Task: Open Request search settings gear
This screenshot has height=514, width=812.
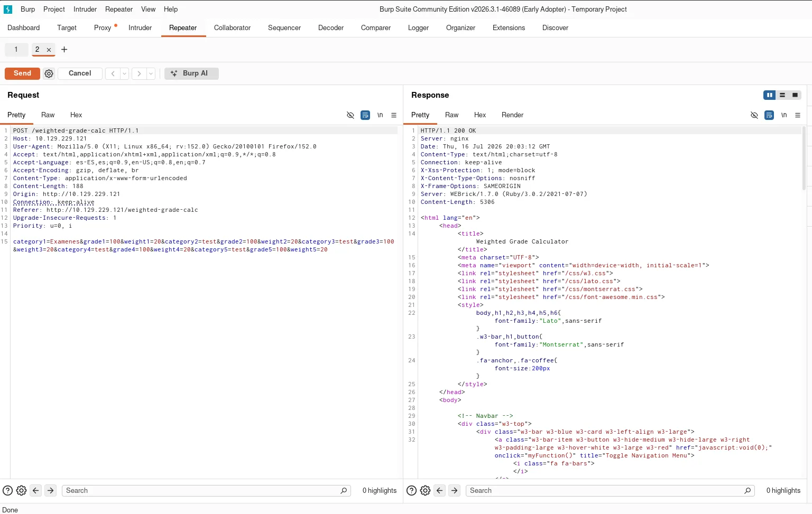Action: click(22, 491)
